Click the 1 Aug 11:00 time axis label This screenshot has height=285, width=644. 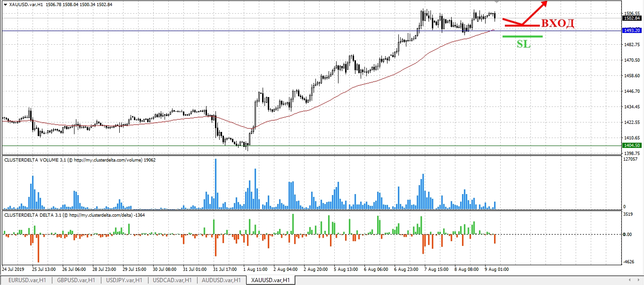click(x=255, y=269)
